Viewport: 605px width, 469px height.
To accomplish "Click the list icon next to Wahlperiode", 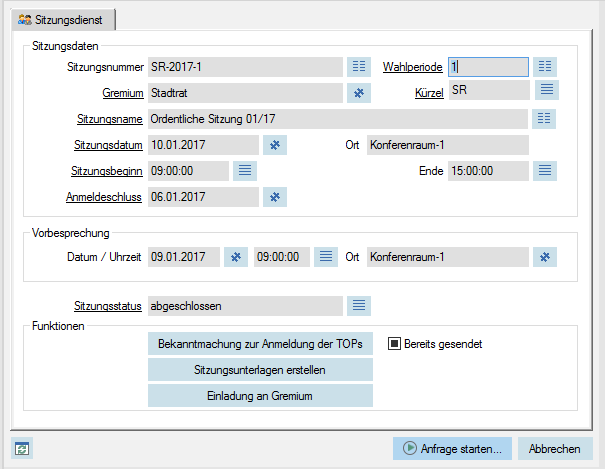I will [545, 67].
